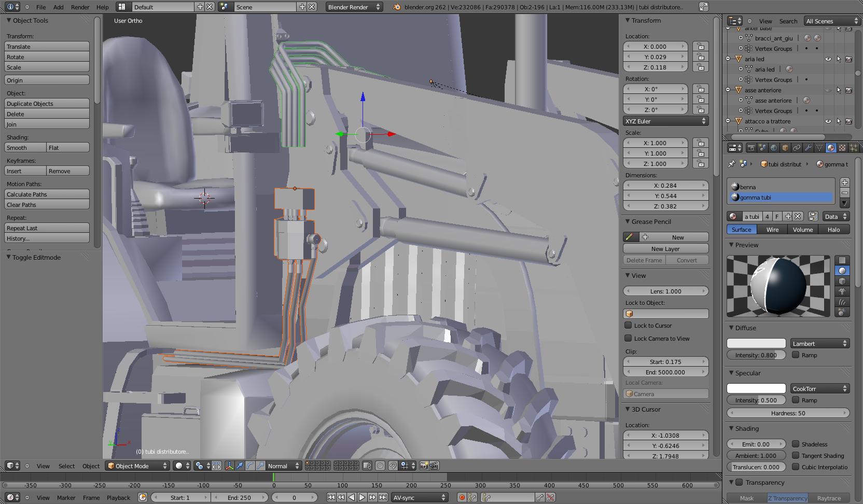Open the All Scenes outliner display dropdown
This screenshot has width=863, height=504.
[832, 21]
